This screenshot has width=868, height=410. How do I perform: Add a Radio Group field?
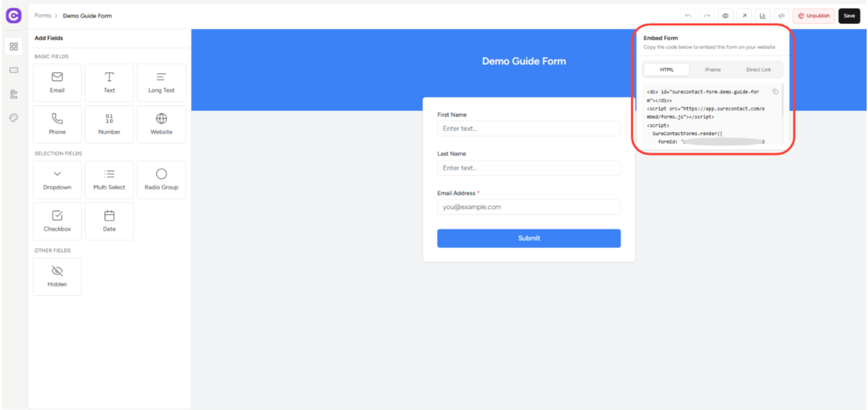(x=161, y=179)
